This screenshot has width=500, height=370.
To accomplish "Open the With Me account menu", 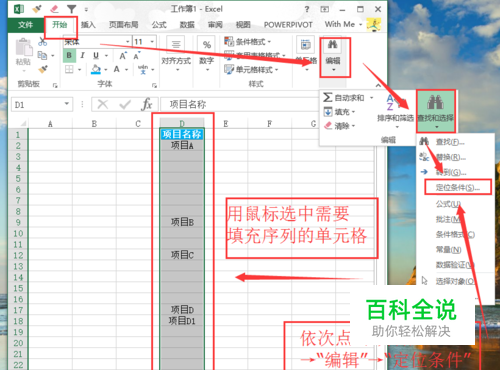I will pos(343,24).
